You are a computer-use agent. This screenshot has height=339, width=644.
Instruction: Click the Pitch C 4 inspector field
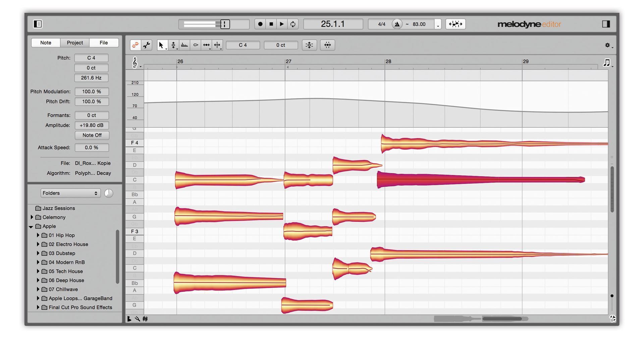pos(91,58)
